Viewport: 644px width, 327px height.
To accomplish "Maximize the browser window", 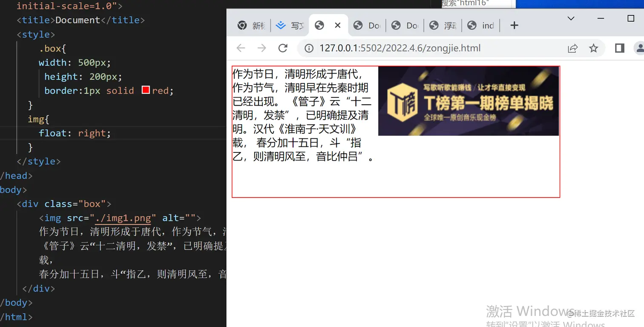I will pos(631,18).
